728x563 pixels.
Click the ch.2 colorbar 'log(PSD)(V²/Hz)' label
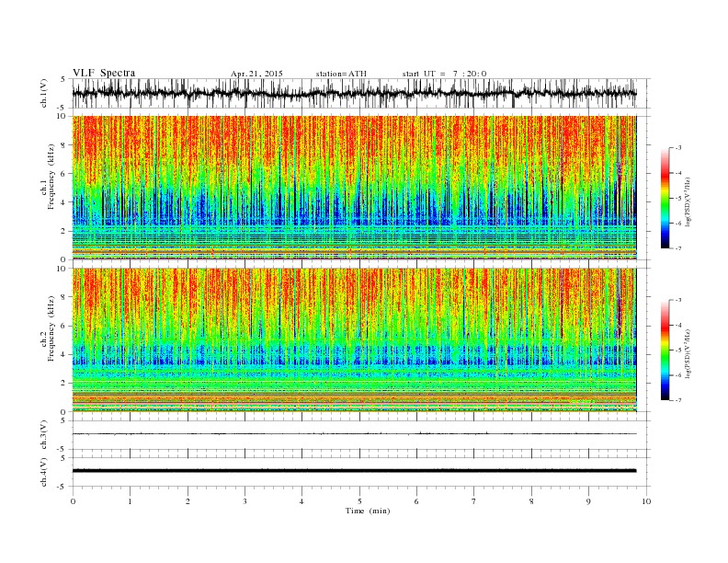[689, 353]
